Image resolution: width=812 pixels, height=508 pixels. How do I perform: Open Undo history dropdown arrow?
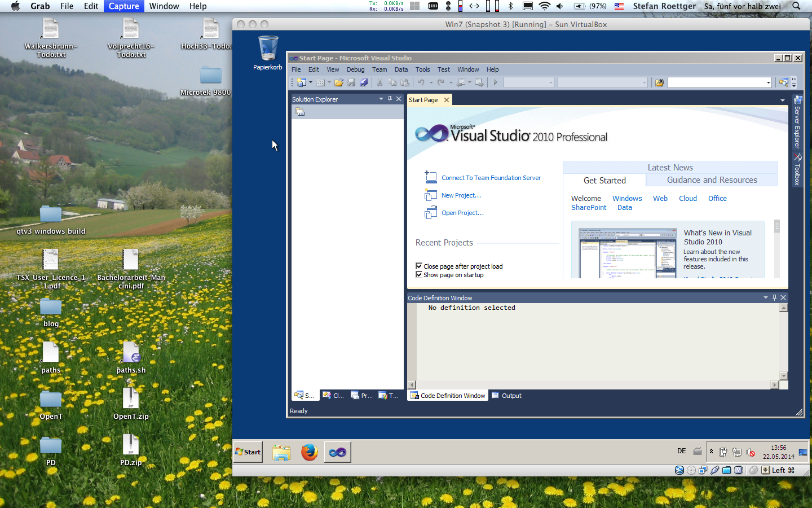pyautogui.click(x=431, y=82)
